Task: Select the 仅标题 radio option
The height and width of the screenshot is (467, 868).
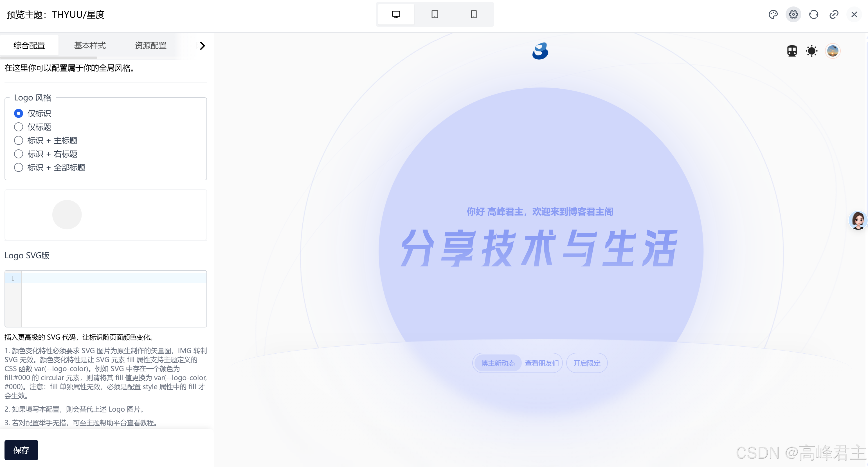Action: pyautogui.click(x=19, y=127)
